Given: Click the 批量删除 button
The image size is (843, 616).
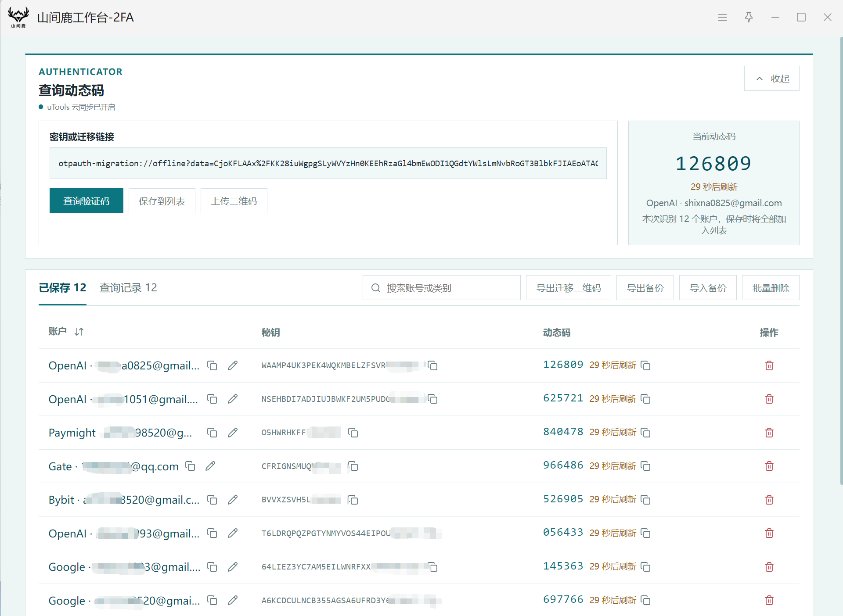Looking at the screenshot, I should tap(771, 288).
